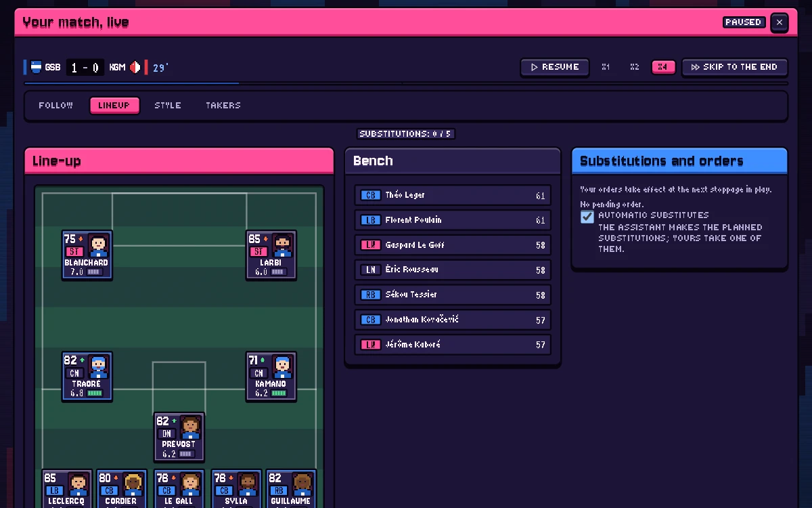Click Théo Leger's 61 rating
This screenshot has width=812, height=508.
pyautogui.click(x=540, y=196)
